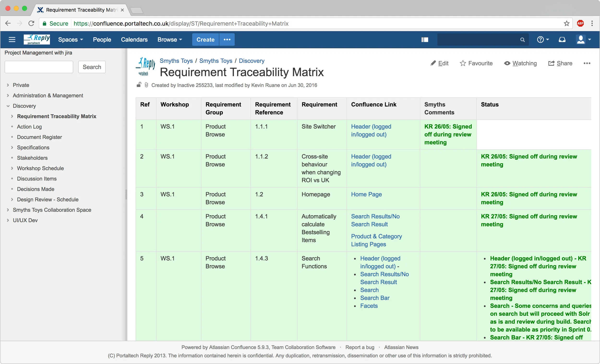The image size is (600, 364).
Task: Expand Requirement Traceability Matrix tree node
Action: tap(12, 116)
